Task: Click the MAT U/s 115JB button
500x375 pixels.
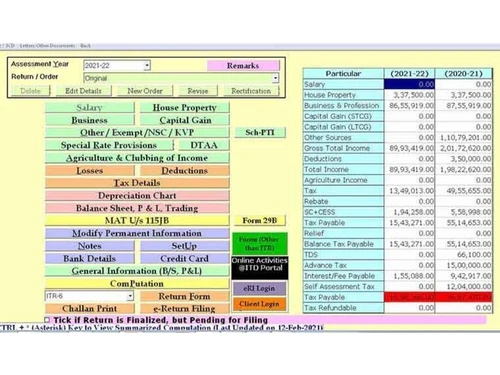Action: pyautogui.click(x=137, y=221)
